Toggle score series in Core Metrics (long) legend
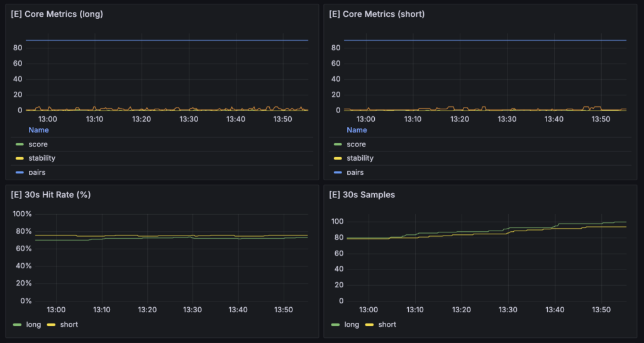Screen dimensions: 644x343 [x=38, y=144]
